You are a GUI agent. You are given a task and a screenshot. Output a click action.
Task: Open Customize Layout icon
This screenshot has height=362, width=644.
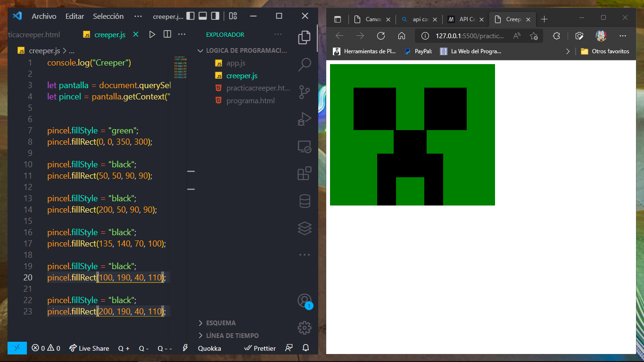tap(233, 16)
